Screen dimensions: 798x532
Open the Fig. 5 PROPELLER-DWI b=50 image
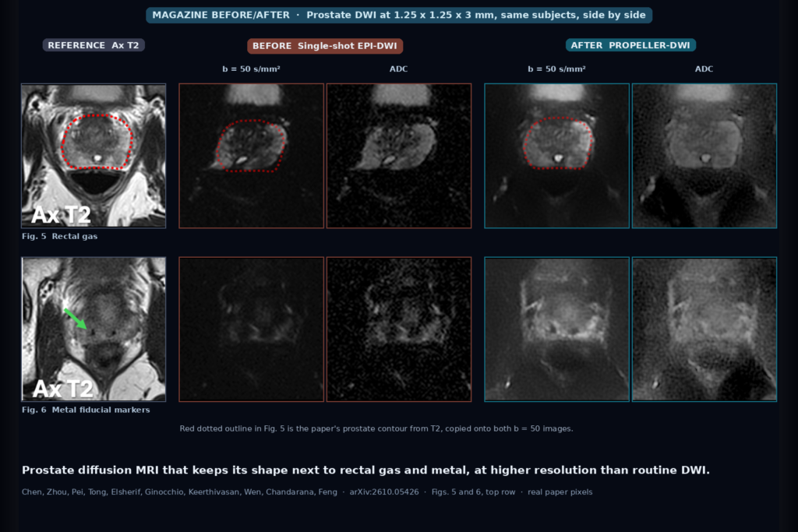click(x=556, y=156)
